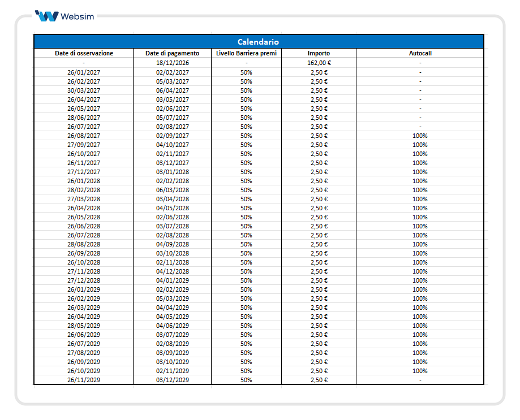Click the Livello Barriera premi header
Image resolution: width=520 pixels, height=420 pixels.
tap(246, 53)
